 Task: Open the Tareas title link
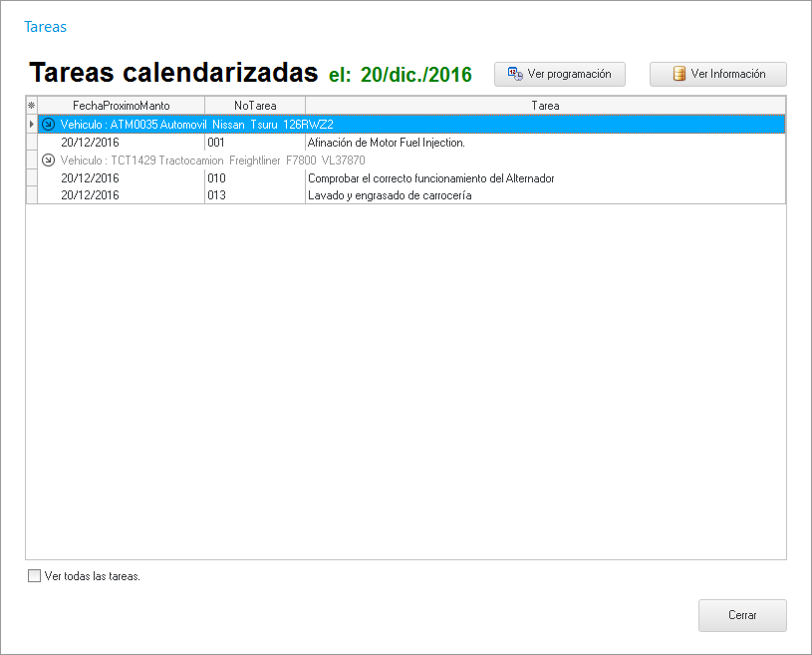click(x=45, y=27)
